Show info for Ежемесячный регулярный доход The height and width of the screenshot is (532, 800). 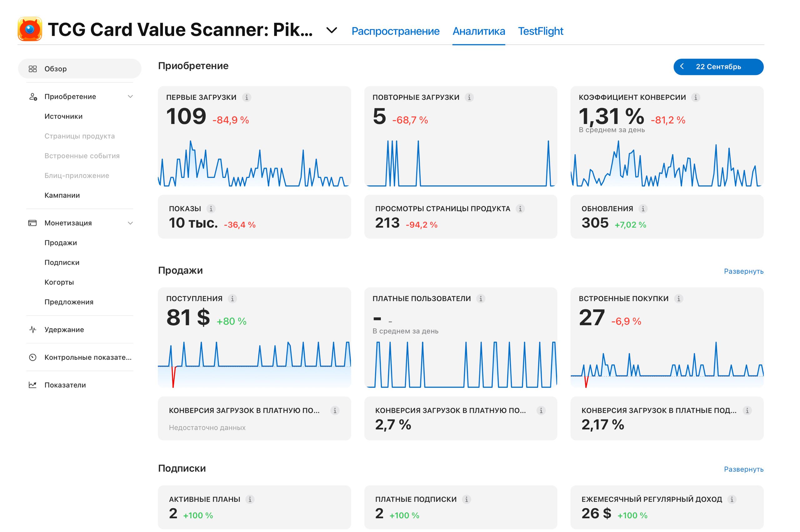[732, 500]
